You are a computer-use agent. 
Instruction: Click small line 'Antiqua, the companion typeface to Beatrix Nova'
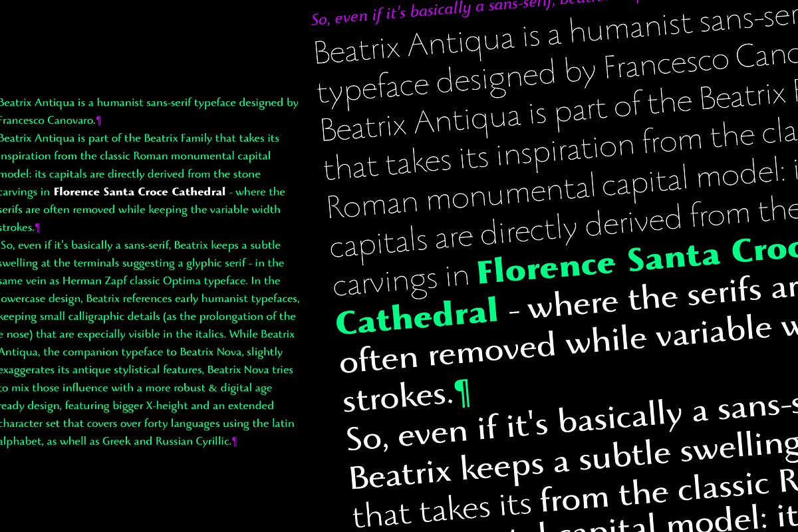(142, 352)
